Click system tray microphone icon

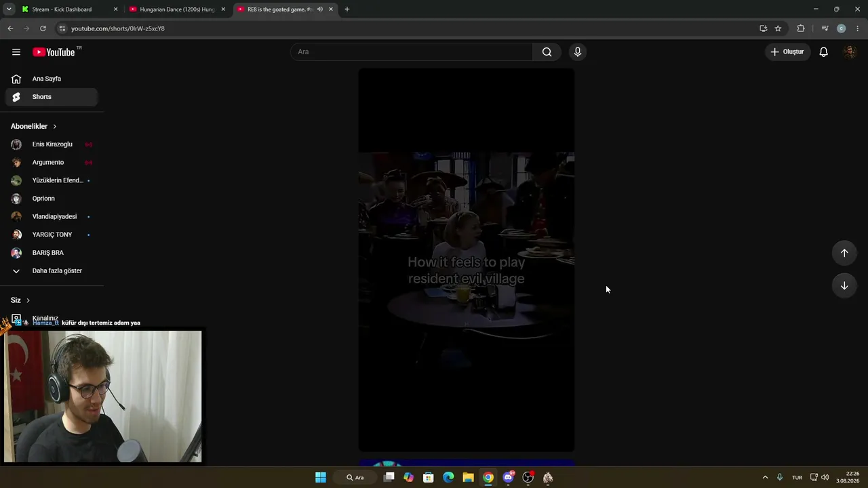[x=780, y=477]
